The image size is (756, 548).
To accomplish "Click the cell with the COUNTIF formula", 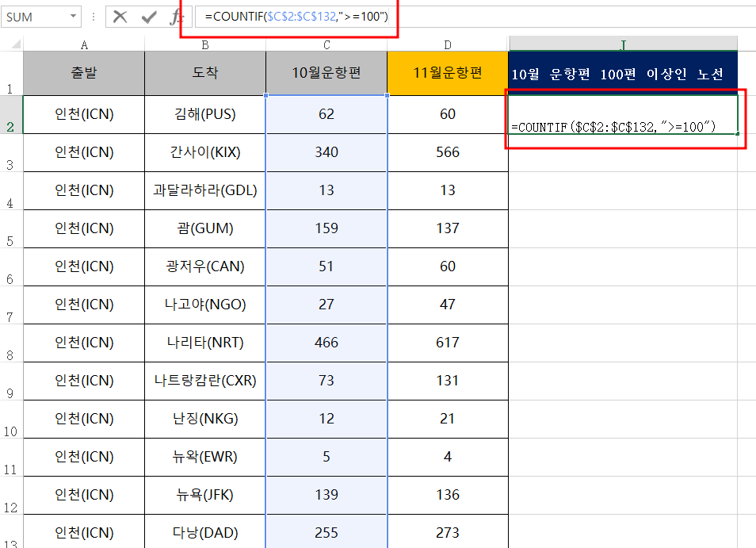I will pos(623,115).
